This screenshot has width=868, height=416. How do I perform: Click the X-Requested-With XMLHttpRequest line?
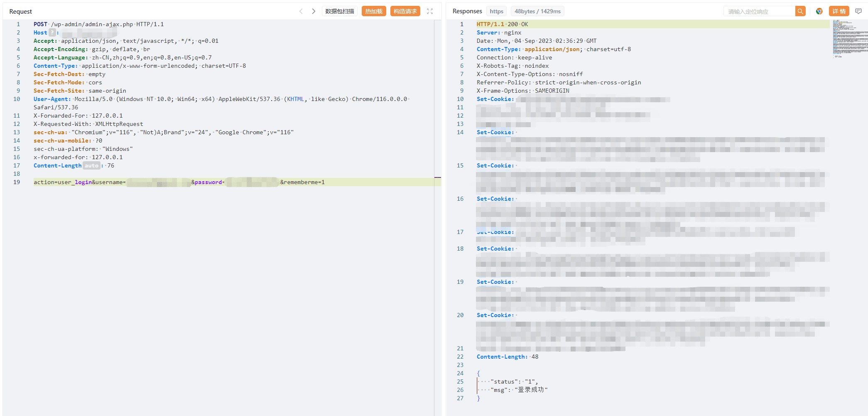[x=88, y=124]
